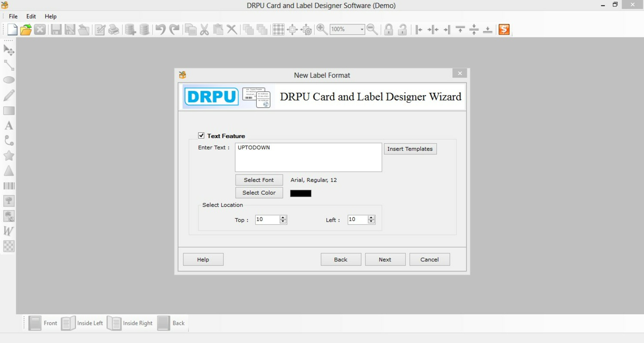Click the orange dollar sign icon
The image size is (644, 343).
pos(504,29)
